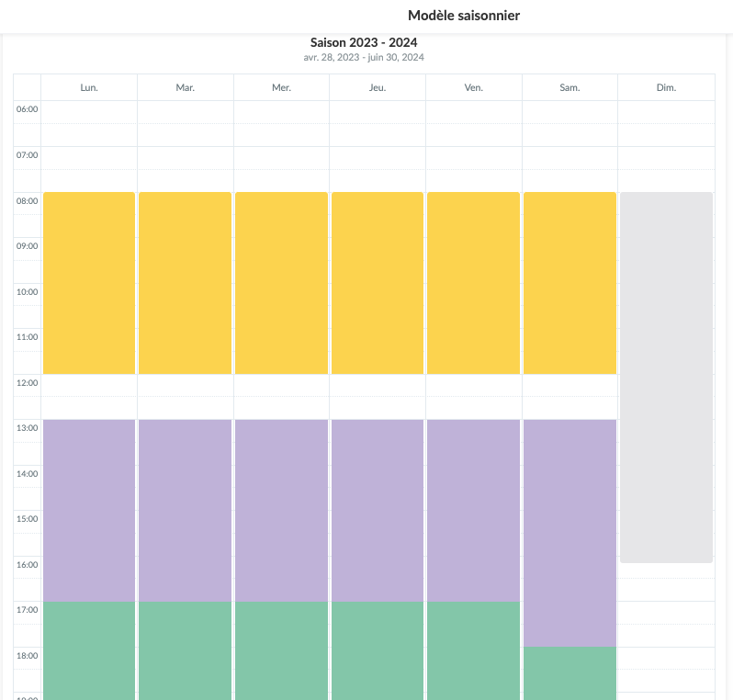Click the Sam. day header
733x700 pixels.
coord(569,87)
